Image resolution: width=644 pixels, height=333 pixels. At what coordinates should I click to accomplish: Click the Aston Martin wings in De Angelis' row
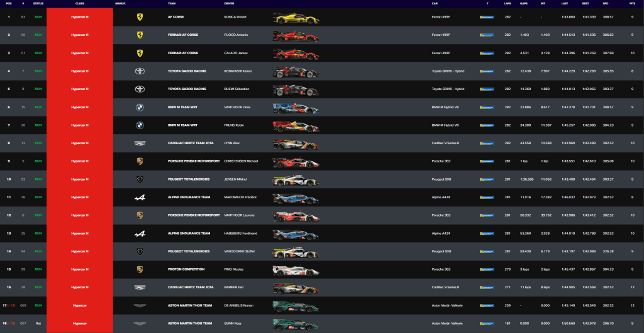point(140,305)
